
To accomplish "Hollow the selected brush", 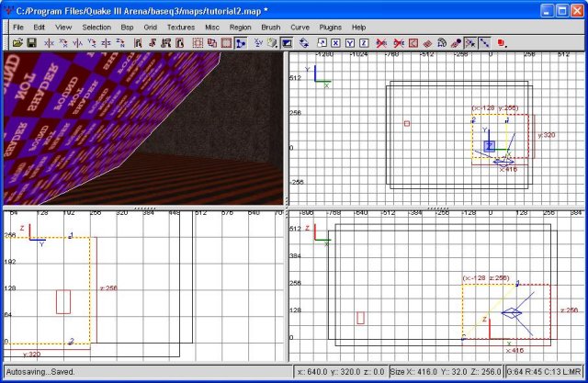I will [x=226, y=43].
